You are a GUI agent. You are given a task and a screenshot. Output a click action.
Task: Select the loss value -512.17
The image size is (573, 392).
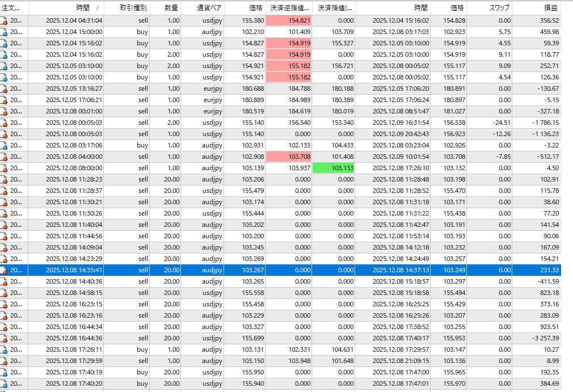[548, 157]
